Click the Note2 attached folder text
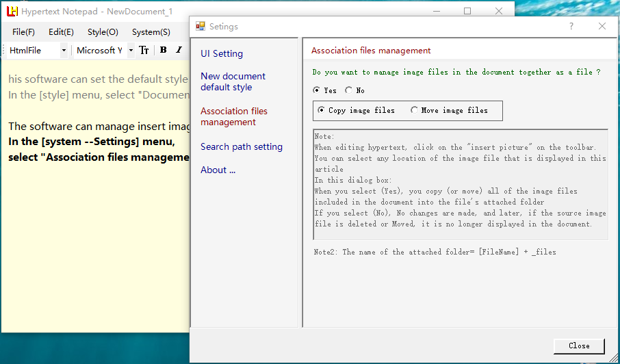 [435, 252]
